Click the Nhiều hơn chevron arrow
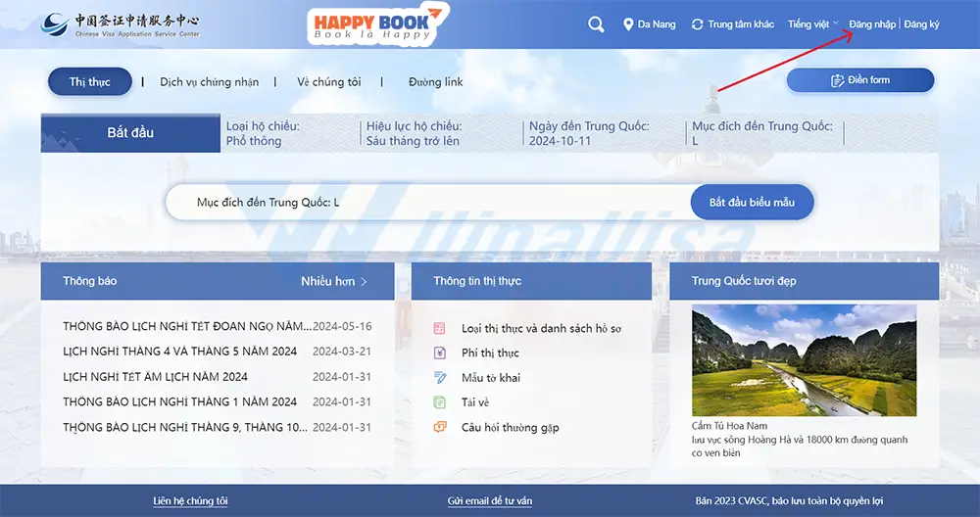This screenshot has width=980, height=517. [x=364, y=282]
